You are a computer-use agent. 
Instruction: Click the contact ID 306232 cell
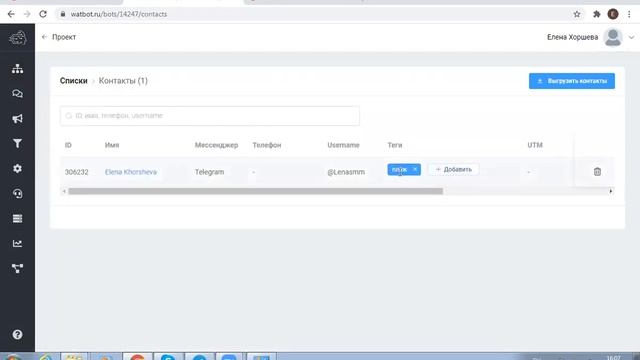point(76,172)
